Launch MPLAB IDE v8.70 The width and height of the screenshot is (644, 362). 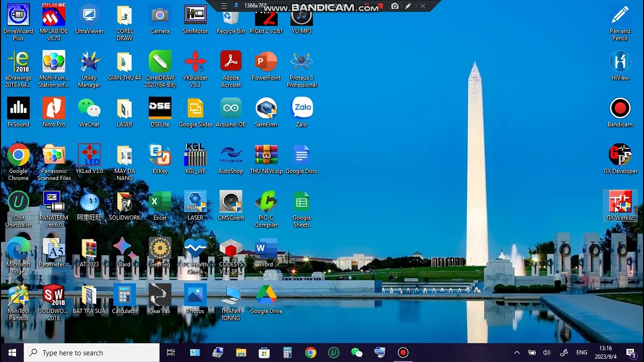[54, 23]
